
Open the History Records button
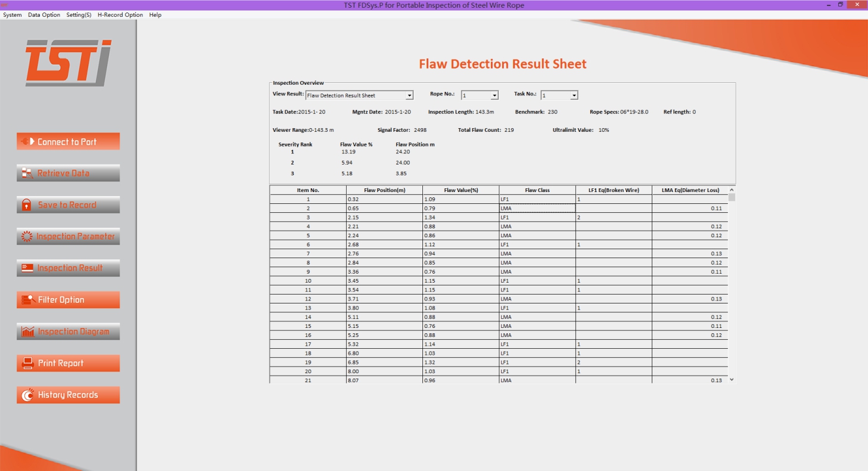(x=68, y=395)
